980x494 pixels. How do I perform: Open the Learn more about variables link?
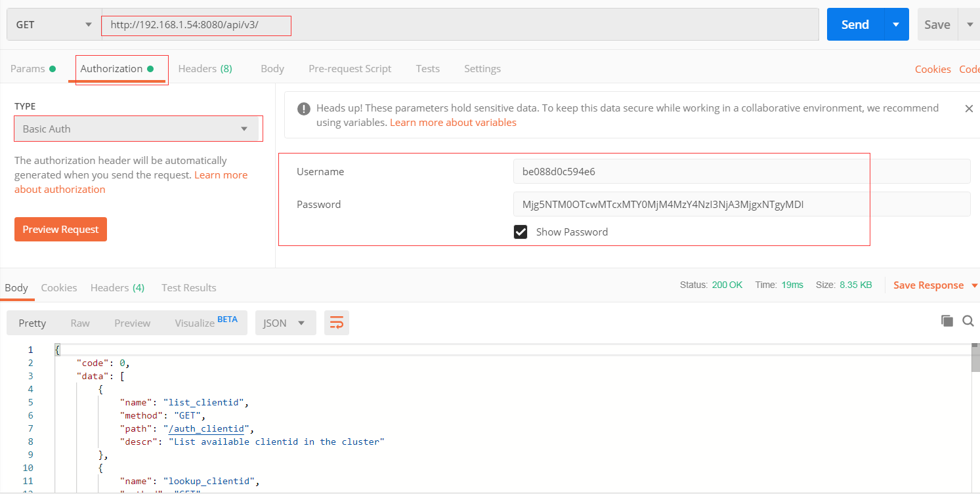coord(453,123)
